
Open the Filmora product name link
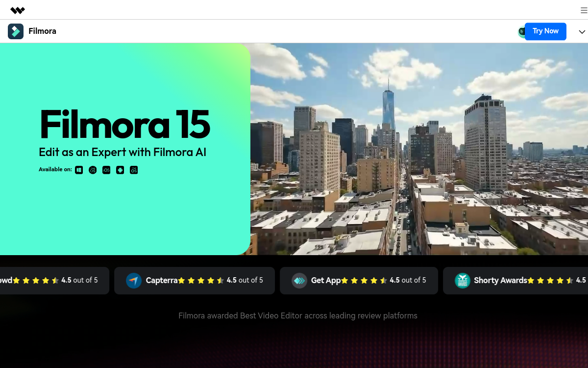[x=42, y=31]
